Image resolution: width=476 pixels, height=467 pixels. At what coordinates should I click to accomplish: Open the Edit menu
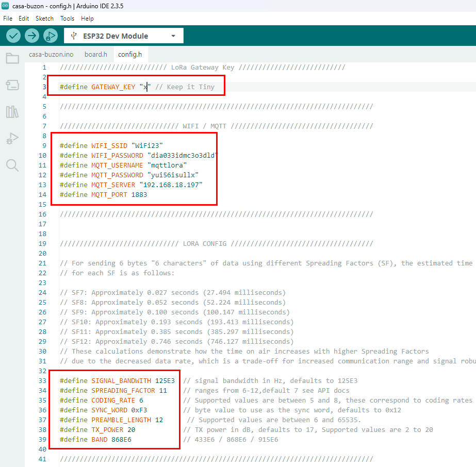click(x=24, y=18)
